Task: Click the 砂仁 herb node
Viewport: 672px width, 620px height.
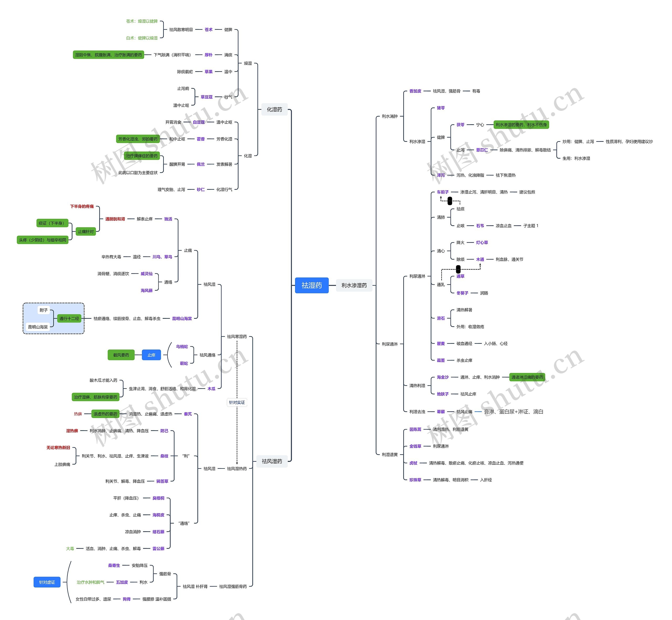Action: pyautogui.click(x=201, y=190)
